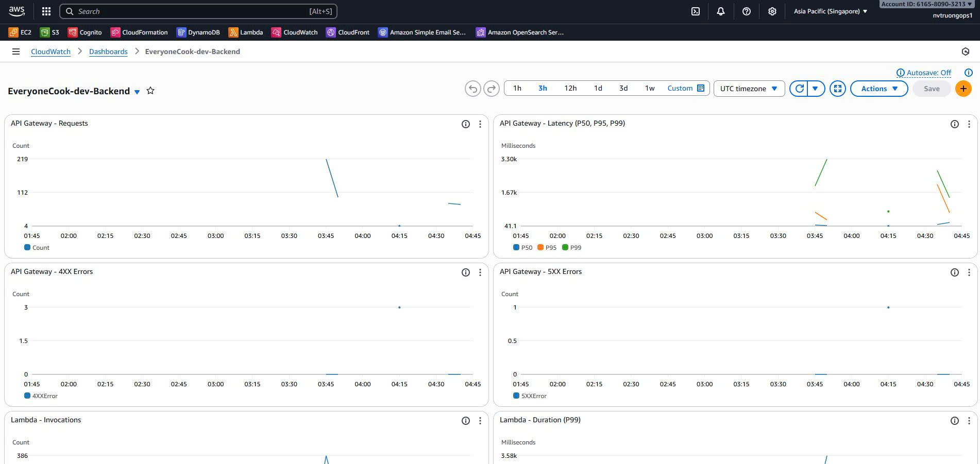Open the Custom time range picker
This screenshot has height=464, width=980.
(686, 88)
